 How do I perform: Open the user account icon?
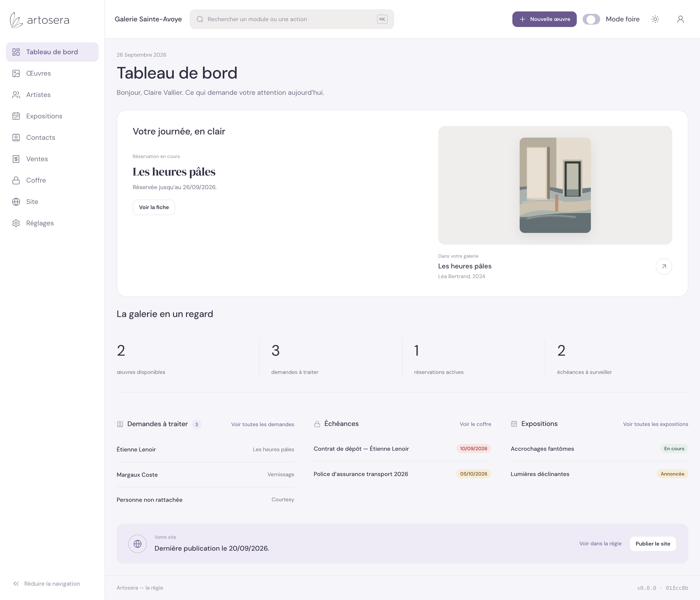click(680, 19)
